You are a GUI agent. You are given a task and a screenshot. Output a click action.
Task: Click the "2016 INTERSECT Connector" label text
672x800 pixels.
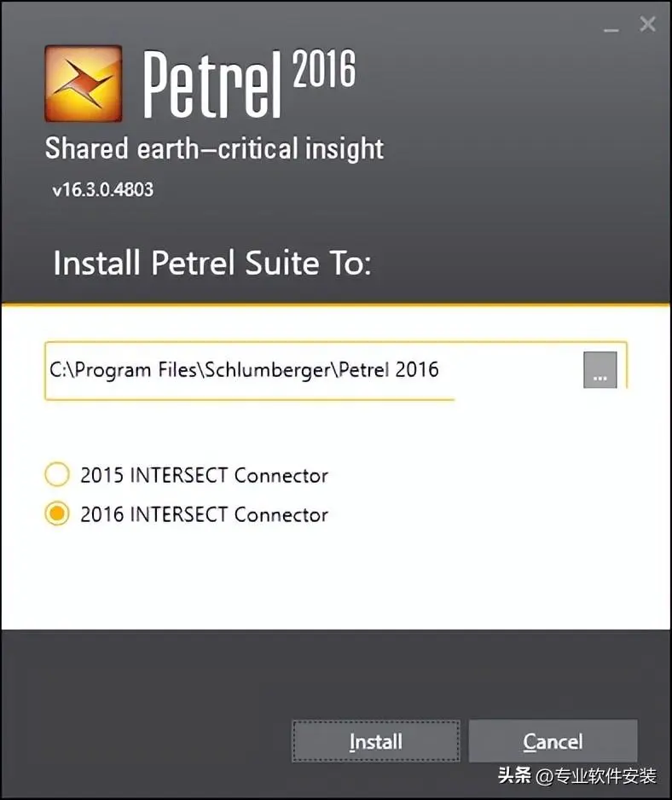pos(204,514)
